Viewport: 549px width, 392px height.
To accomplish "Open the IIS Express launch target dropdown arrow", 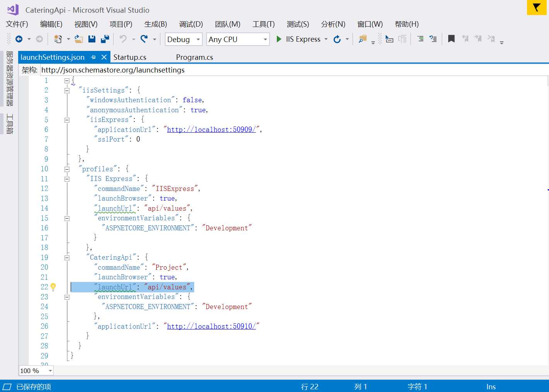I will click(x=326, y=39).
